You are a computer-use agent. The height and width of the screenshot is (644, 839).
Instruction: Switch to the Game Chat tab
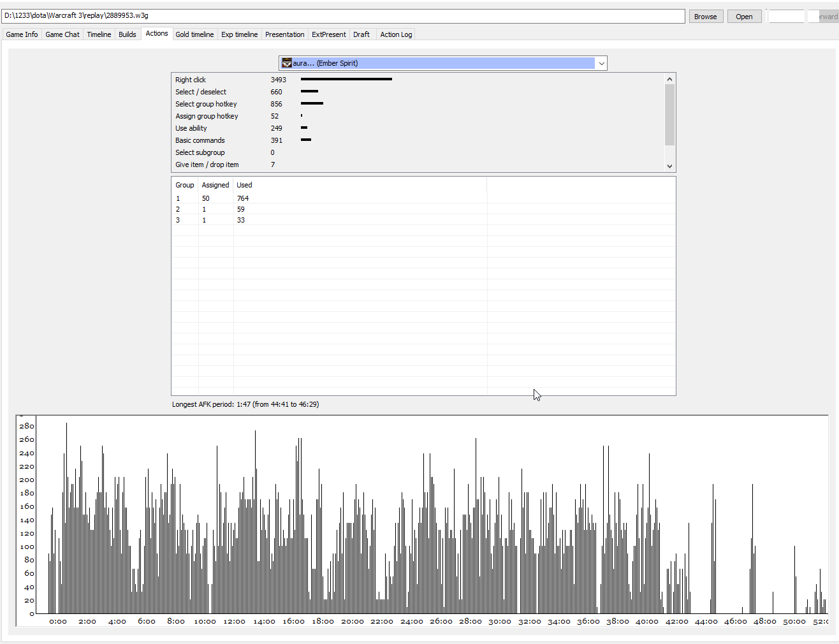62,34
